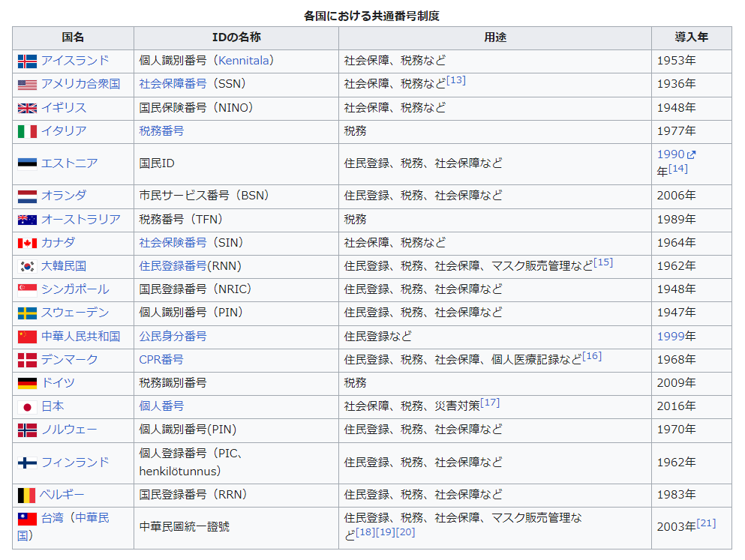
Task: Click the Taiwan flag icon
Action: [x=27, y=520]
